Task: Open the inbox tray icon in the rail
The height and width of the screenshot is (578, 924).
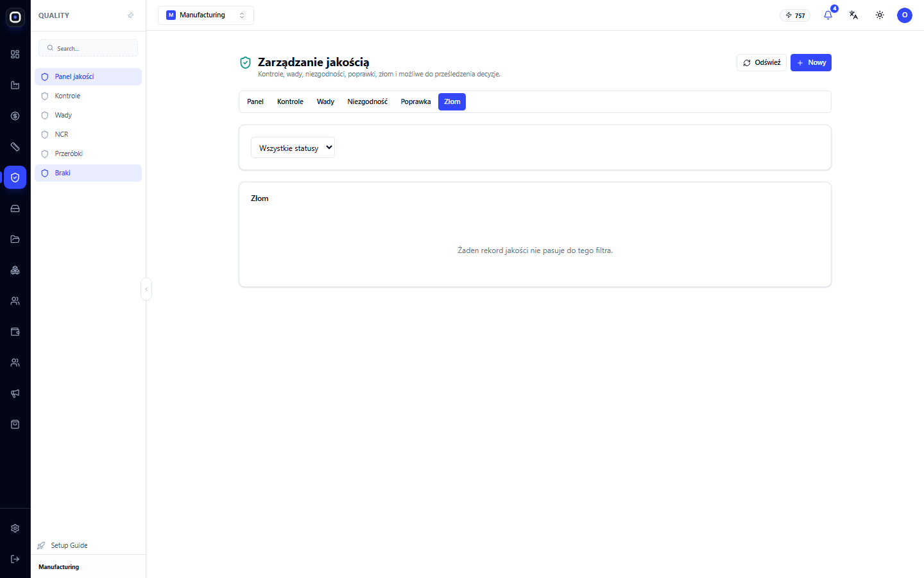Action: (x=15, y=209)
